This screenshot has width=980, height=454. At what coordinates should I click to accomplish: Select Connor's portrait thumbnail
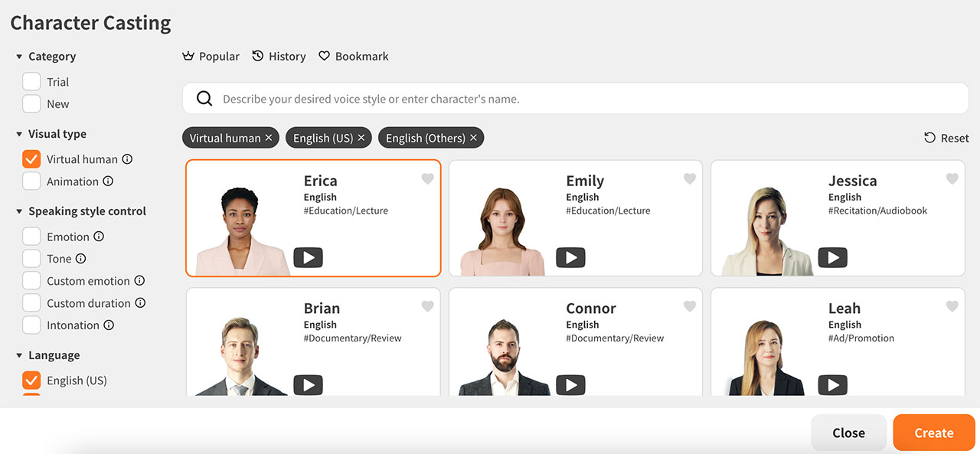point(503,355)
